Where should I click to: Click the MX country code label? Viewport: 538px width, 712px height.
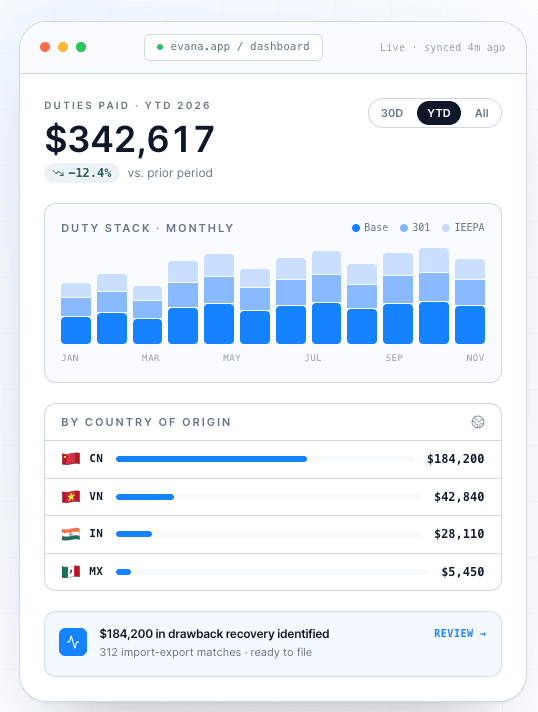click(x=96, y=571)
